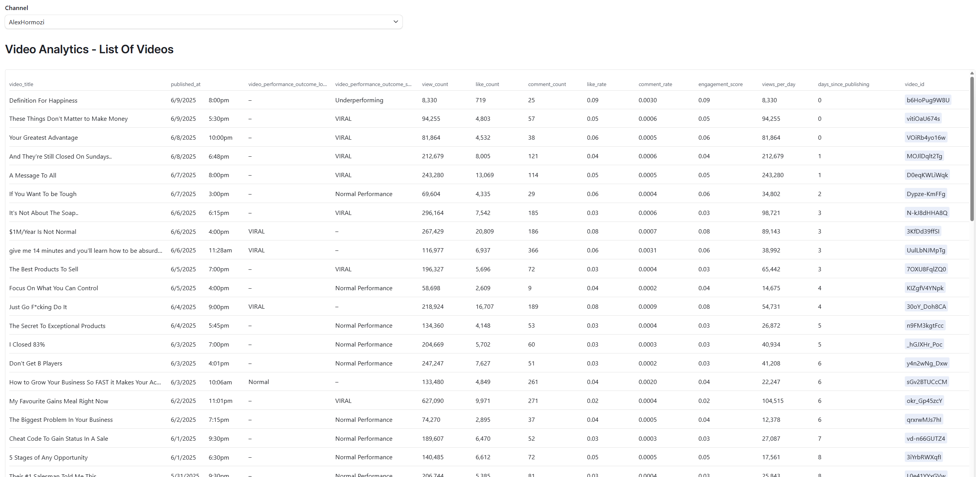Viewport: 980px width, 477px height.
Task: Click the Underperforming outcome cell
Action: pyautogui.click(x=359, y=100)
